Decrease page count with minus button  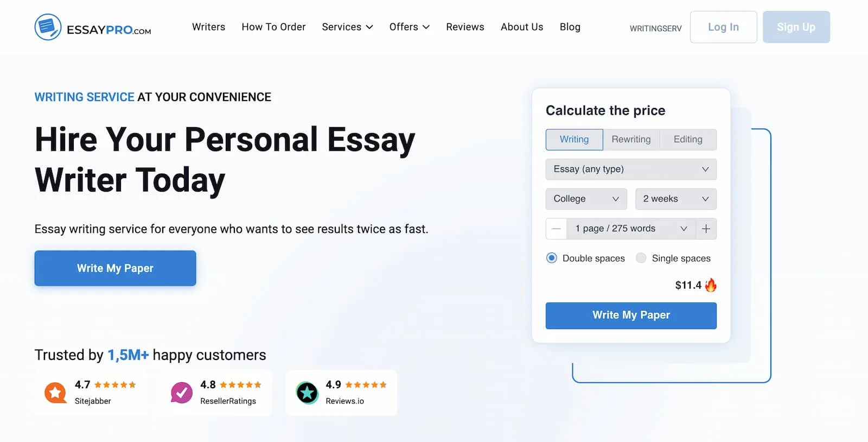tap(556, 229)
